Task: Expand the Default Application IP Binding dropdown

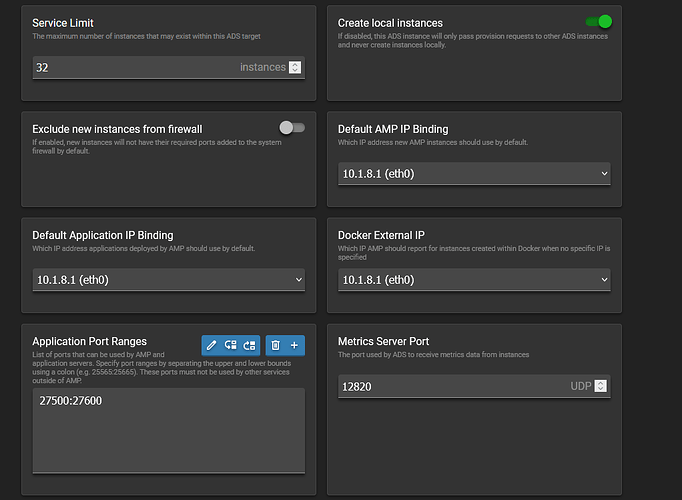Action: point(168,280)
